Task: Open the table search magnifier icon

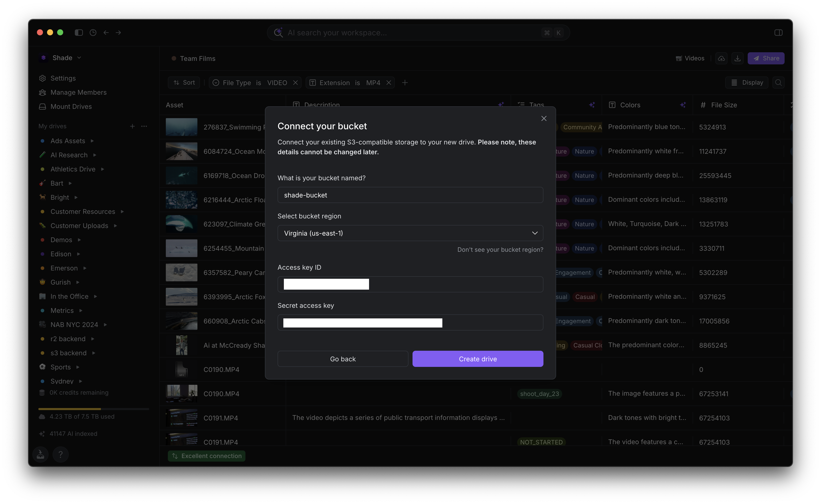Action: click(x=778, y=83)
